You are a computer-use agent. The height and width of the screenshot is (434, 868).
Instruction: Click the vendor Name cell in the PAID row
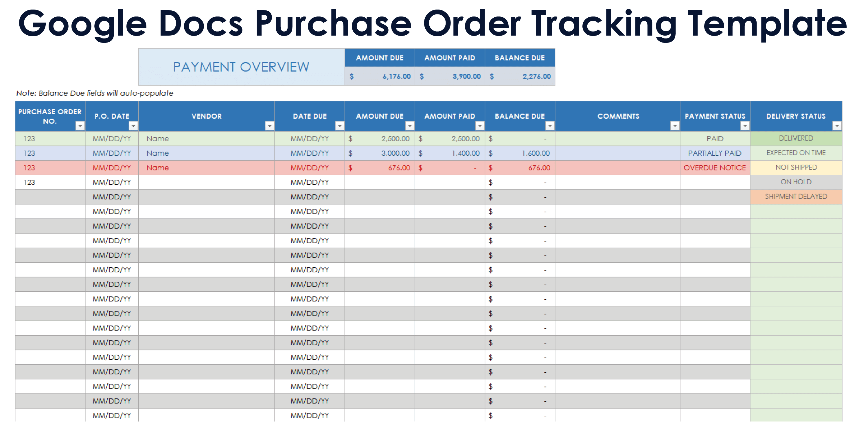pyautogui.click(x=207, y=139)
